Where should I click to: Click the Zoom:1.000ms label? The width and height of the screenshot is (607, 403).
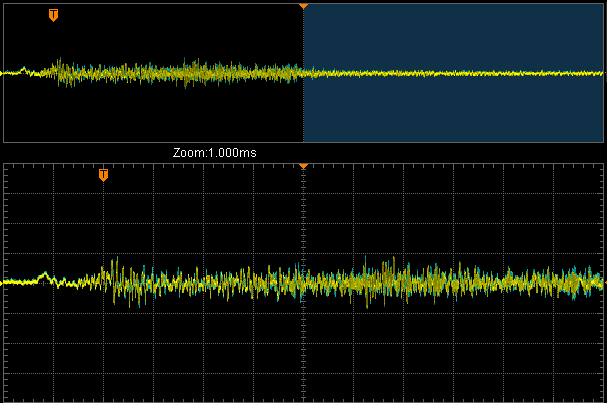coord(214,153)
